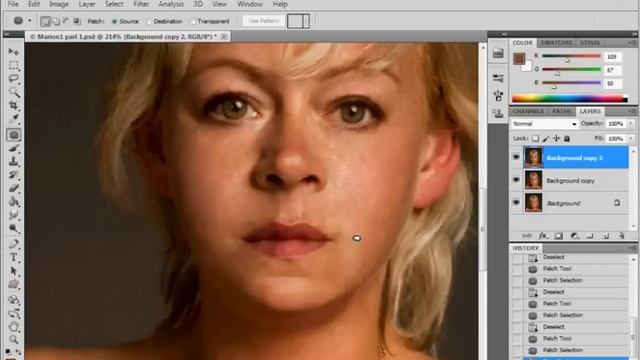Click Subtract from selection mode icon
This screenshot has height=360, width=640.
point(66,21)
